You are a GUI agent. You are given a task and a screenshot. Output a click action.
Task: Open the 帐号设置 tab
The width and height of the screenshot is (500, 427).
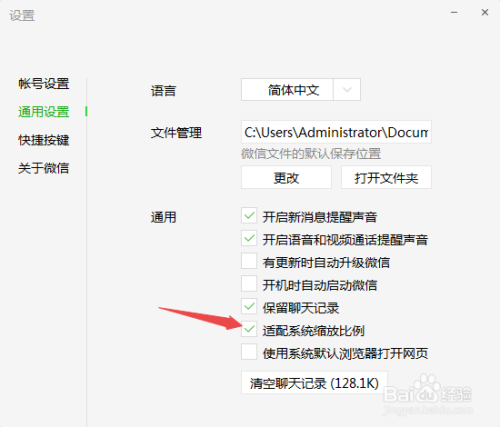click(44, 84)
